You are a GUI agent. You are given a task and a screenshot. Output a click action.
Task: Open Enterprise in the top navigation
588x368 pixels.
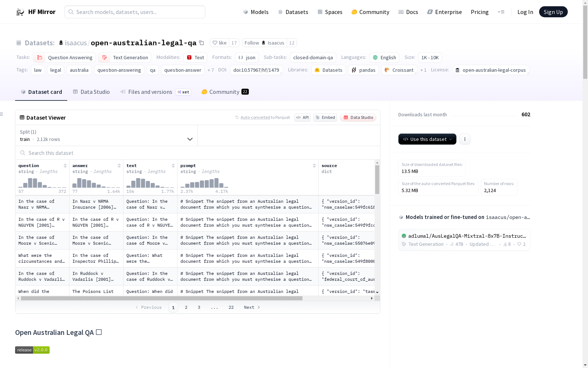pos(444,12)
